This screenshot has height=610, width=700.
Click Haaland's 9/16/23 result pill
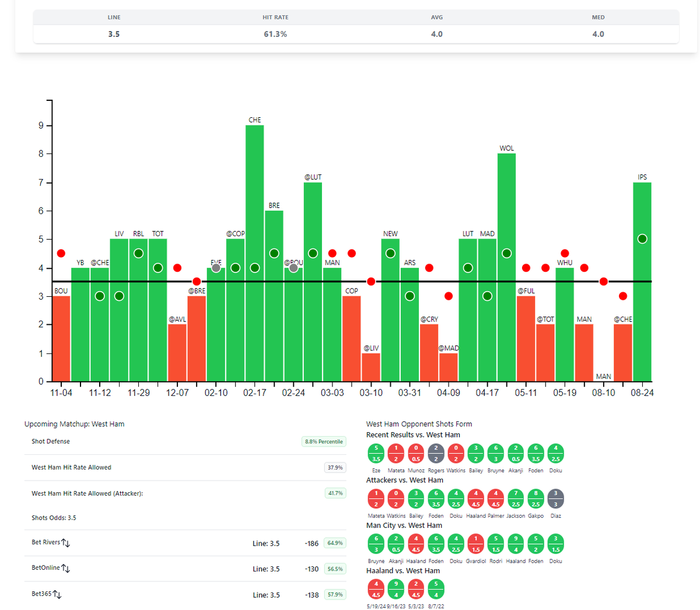(x=396, y=590)
